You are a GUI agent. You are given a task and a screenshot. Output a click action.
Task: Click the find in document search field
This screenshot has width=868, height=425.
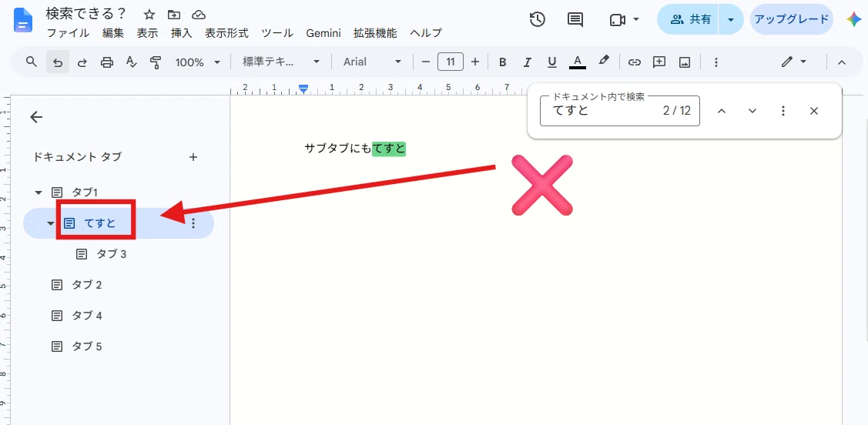click(619, 111)
